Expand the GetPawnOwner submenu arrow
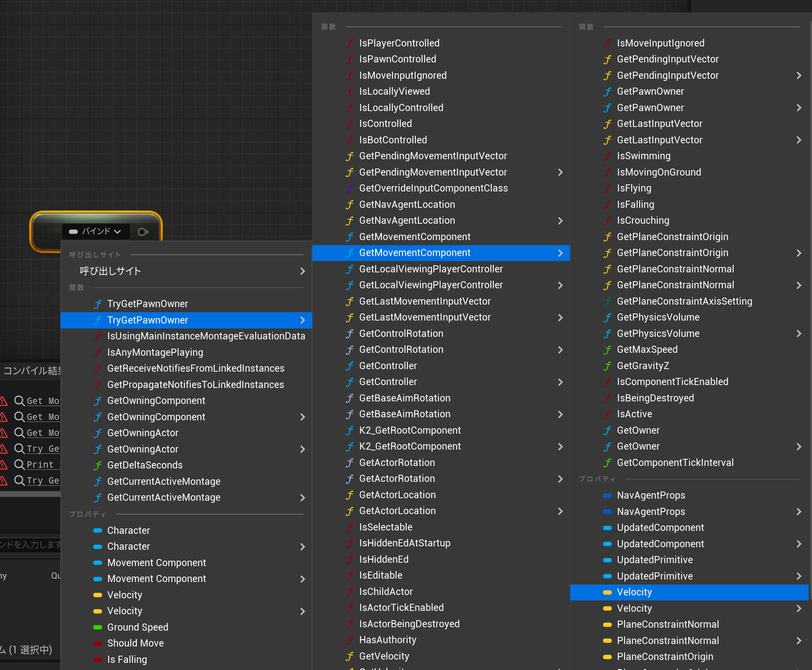Viewport: 812px width, 670px height. [x=799, y=108]
